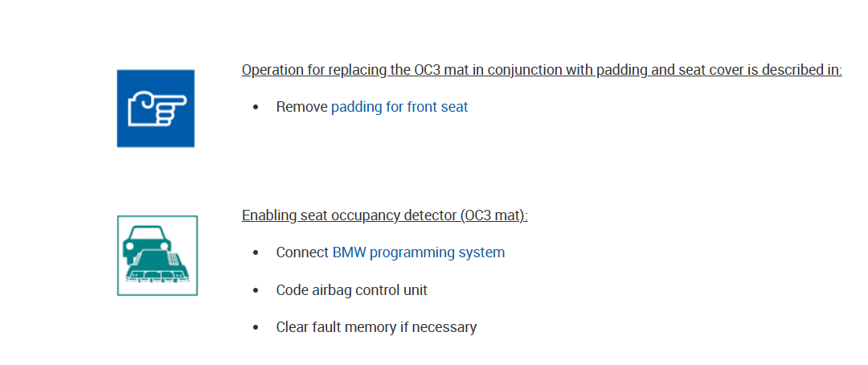
Task: Click the word Remove before the padding link
Action: [x=301, y=106]
